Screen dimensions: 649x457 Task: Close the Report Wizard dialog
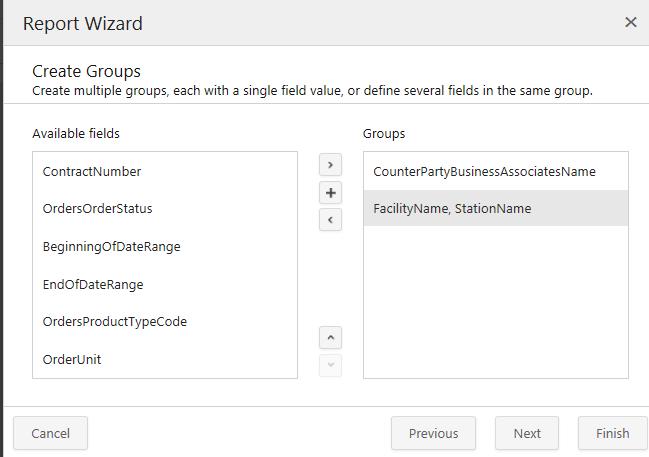click(x=630, y=22)
